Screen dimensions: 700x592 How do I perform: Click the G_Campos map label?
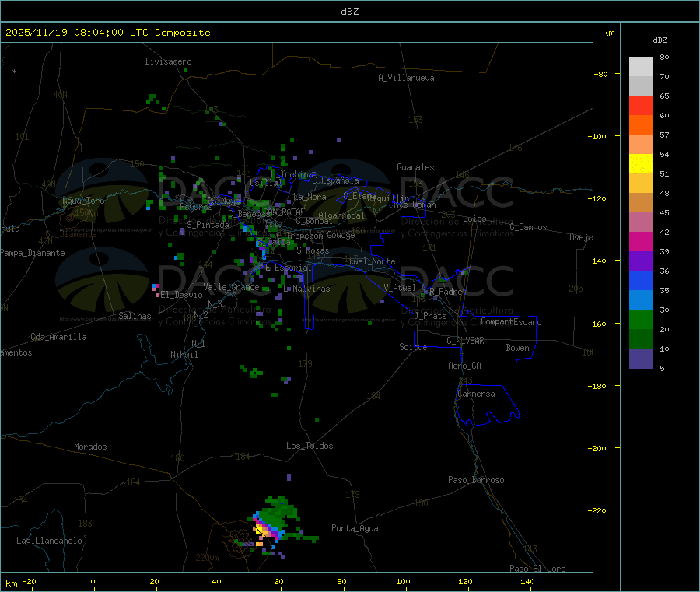coord(528,227)
